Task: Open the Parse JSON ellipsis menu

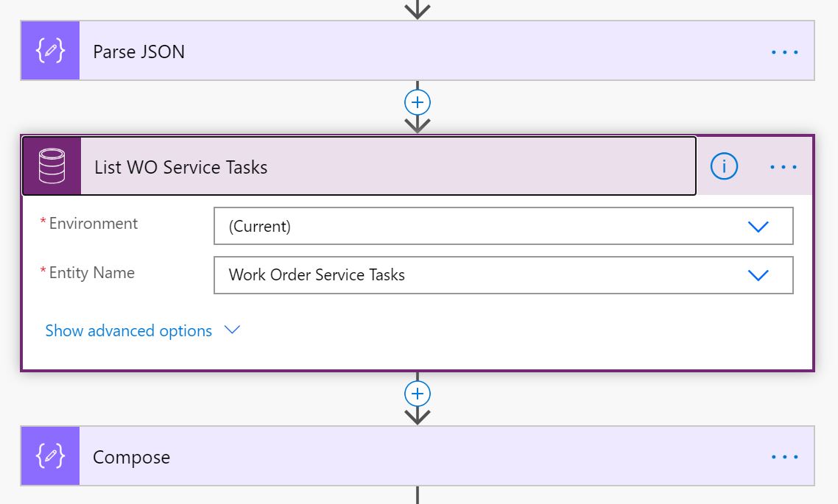Action: 784,51
